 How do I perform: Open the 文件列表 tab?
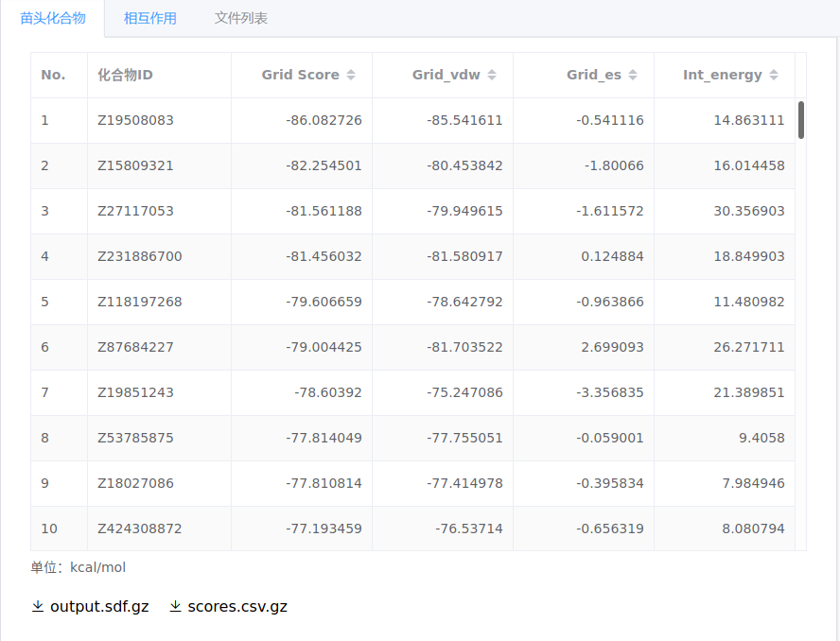[240, 18]
